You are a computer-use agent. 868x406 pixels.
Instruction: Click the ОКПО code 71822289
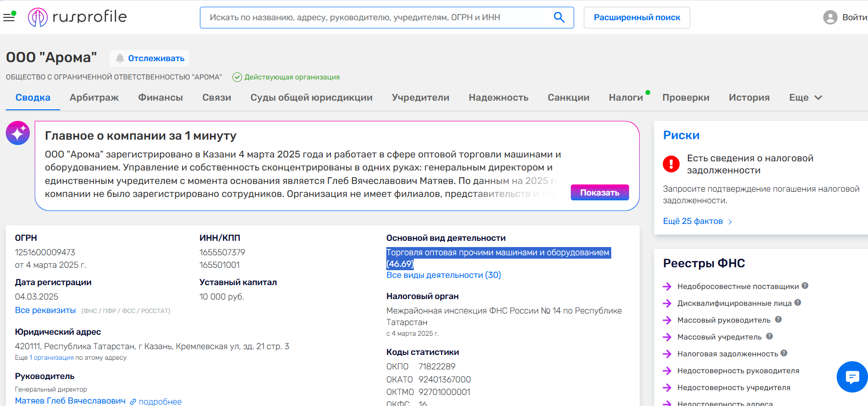point(437,367)
